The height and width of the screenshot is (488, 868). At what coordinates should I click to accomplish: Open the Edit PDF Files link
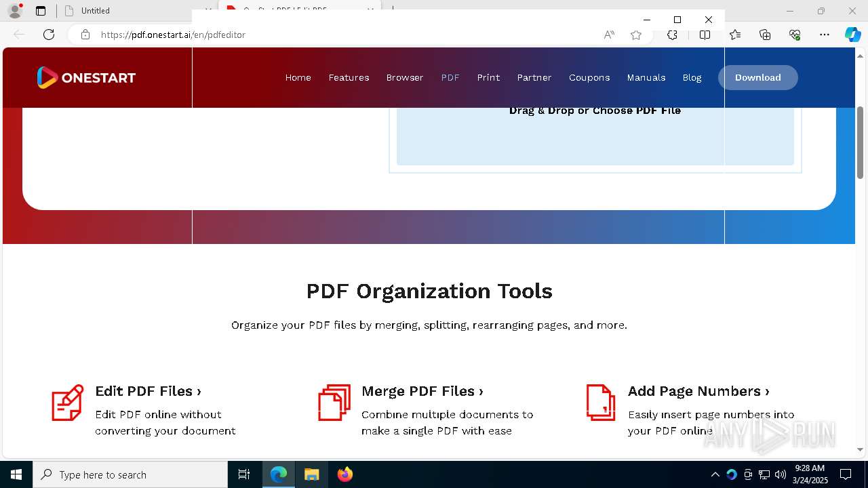pos(148,391)
